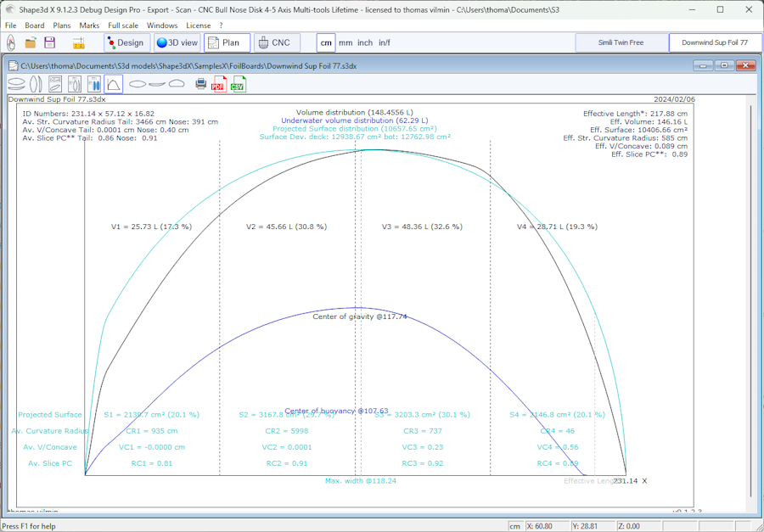764x532 pixels.
Task: Switch units to mm
Action: point(345,42)
